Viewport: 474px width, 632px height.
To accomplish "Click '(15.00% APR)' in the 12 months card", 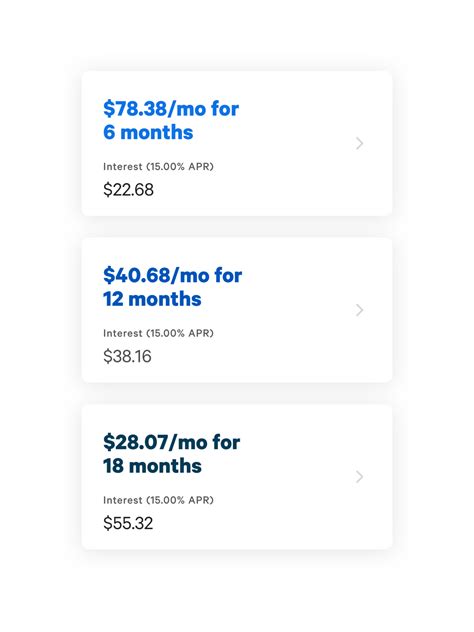I will [x=180, y=333].
